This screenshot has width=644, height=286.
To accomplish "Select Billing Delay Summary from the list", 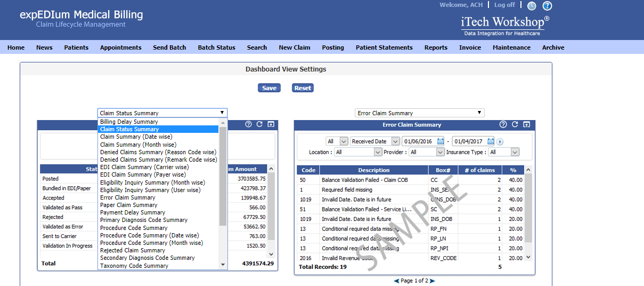I will click(x=158, y=122).
